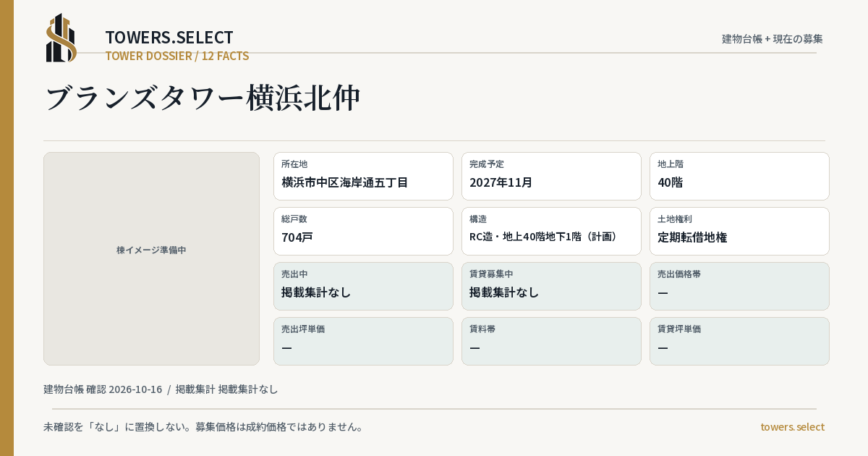Click the 売出中 掲載集計なし card
The width and height of the screenshot is (868, 456).
[363, 286]
